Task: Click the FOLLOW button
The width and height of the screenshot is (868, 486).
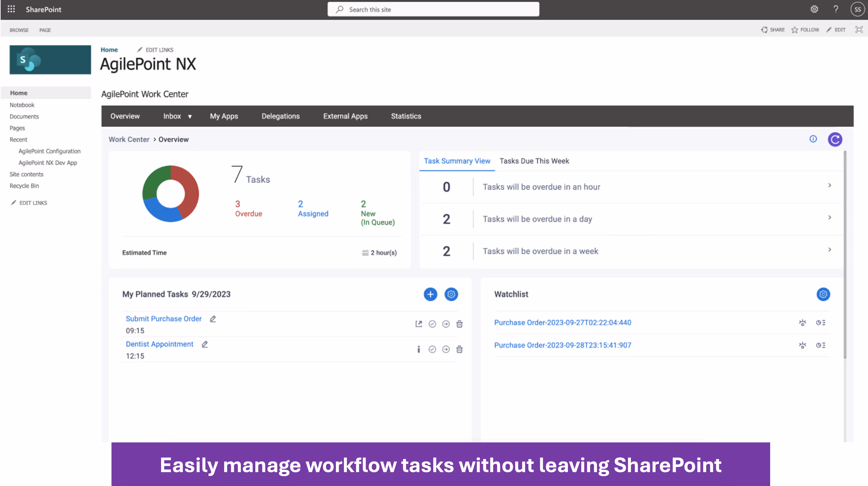Action: tap(805, 30)
